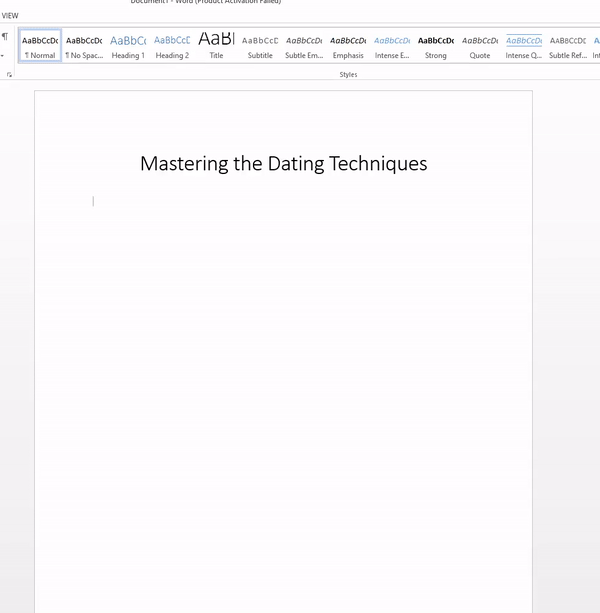Apply the Strong style

pos(436,46)
